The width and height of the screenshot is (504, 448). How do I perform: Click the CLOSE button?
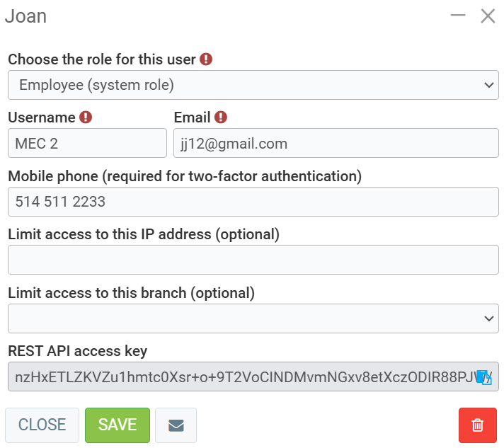click(x=42, y=425)
